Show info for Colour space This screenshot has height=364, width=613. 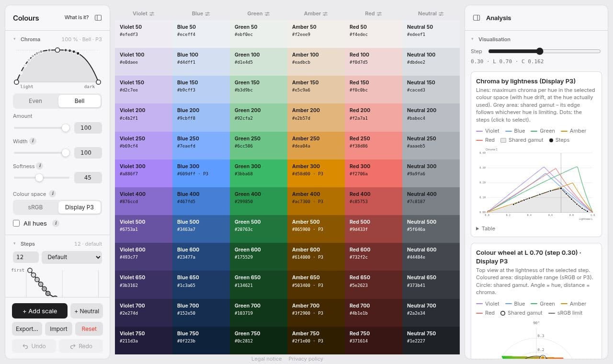[x=52, y=193]
